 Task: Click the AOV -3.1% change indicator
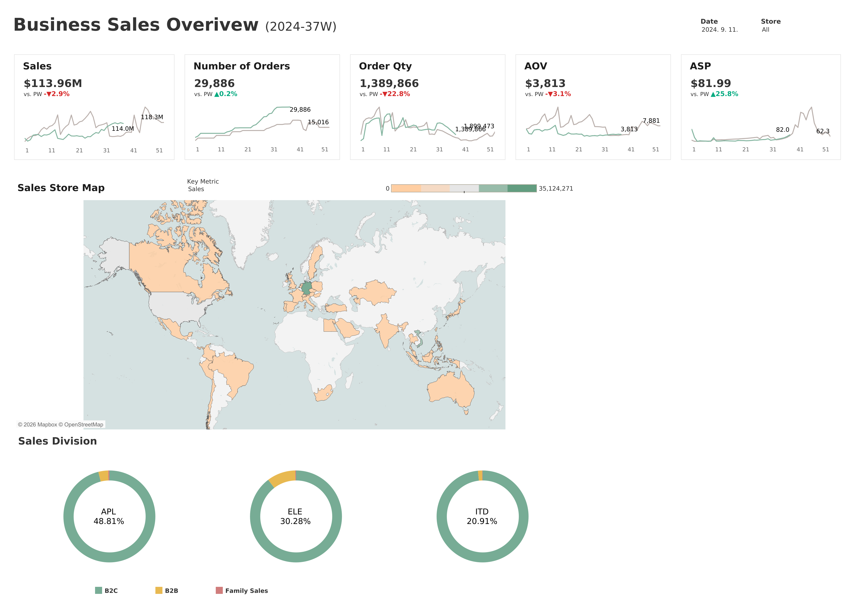pos(558,94)
